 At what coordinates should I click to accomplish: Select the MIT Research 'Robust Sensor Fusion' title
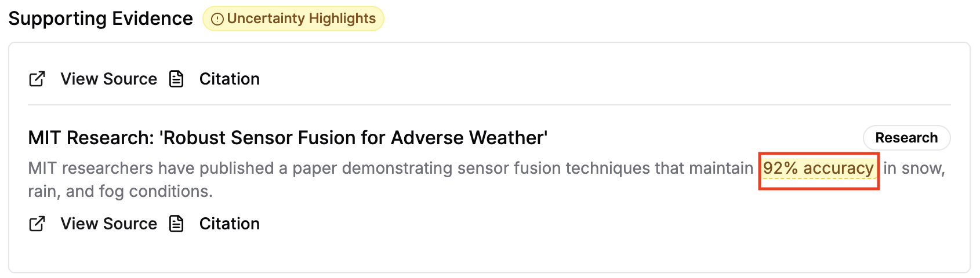[x=288, y=138]
